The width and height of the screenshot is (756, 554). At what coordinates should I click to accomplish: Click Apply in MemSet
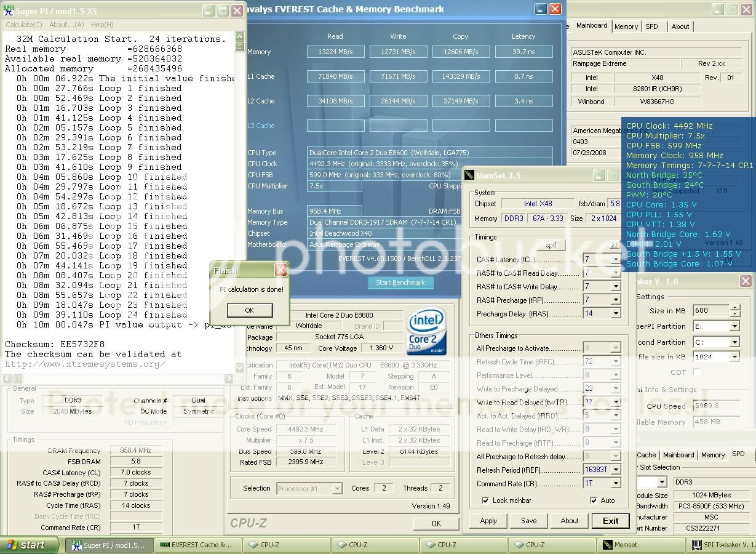488,521
